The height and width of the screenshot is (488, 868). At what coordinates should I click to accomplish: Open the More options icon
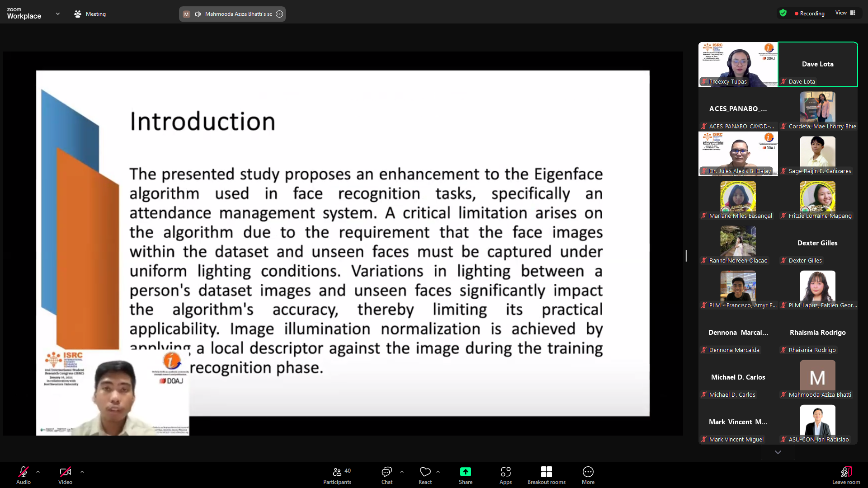coord(588,472)
